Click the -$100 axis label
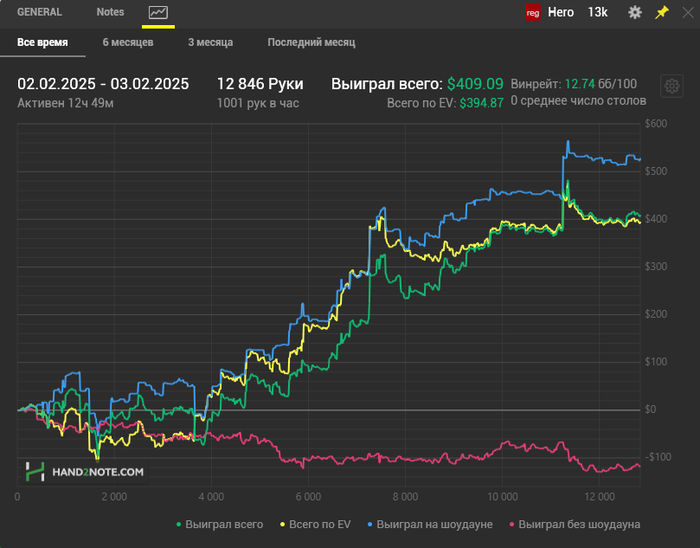The height and width of the screenshot is (548, 700). 658,457
